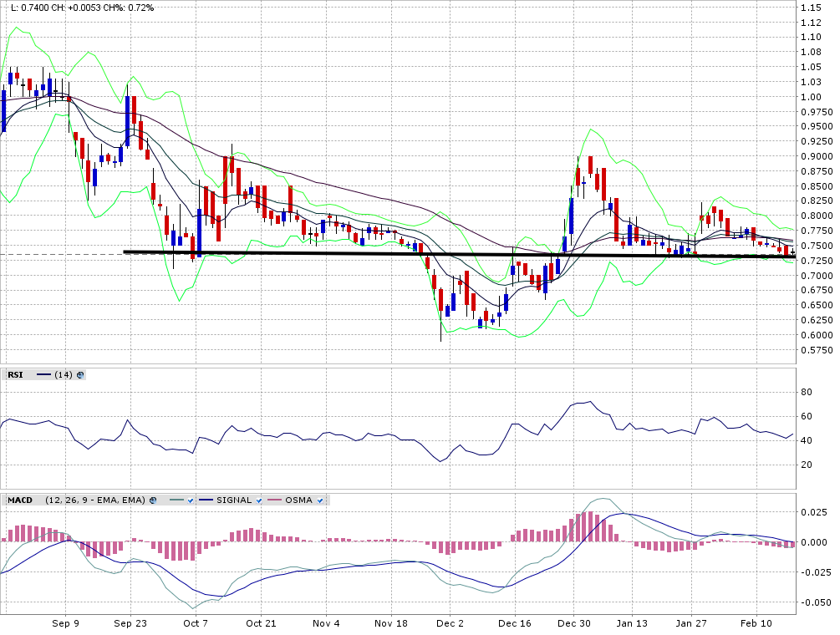
Task: Disable the OSMA histogram checkbox
Action: point(320,500)
